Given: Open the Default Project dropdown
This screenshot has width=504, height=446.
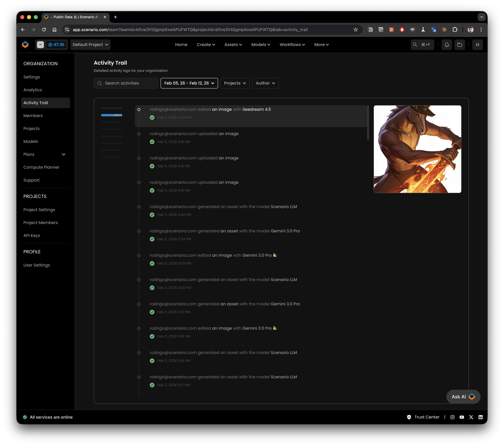Looking at the screenshot, I should pos(90,45).
